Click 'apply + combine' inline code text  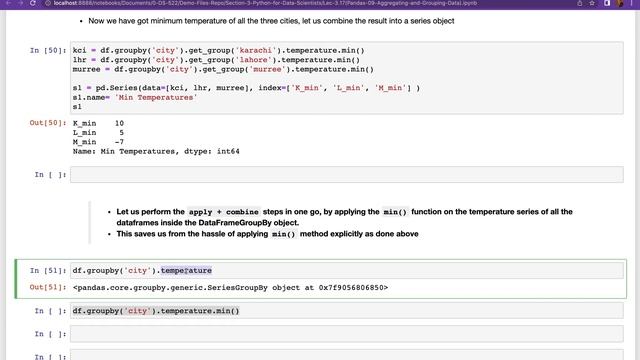pos(224,212)
